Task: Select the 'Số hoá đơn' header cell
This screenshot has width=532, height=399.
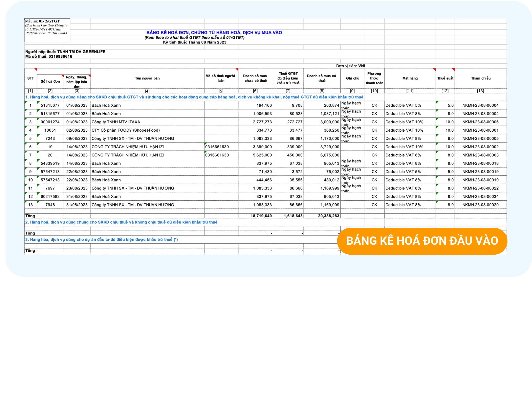Action: [x=50, y=81]
